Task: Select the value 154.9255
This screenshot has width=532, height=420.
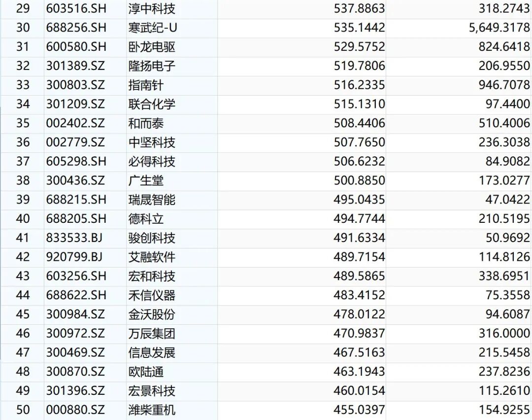Action: 504,410
